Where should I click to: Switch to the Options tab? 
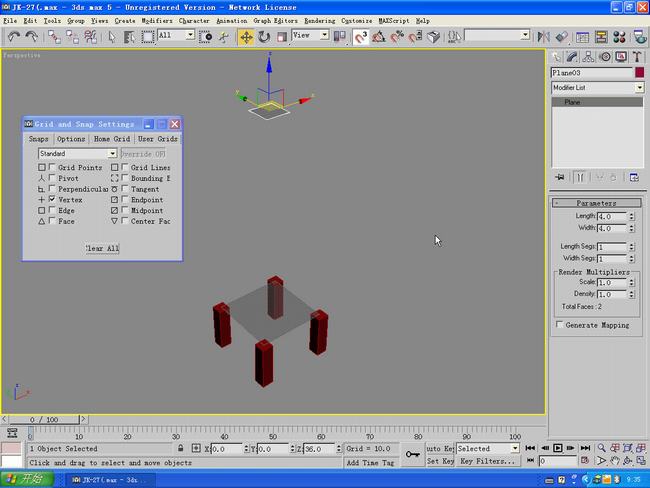tap(71, 139)
